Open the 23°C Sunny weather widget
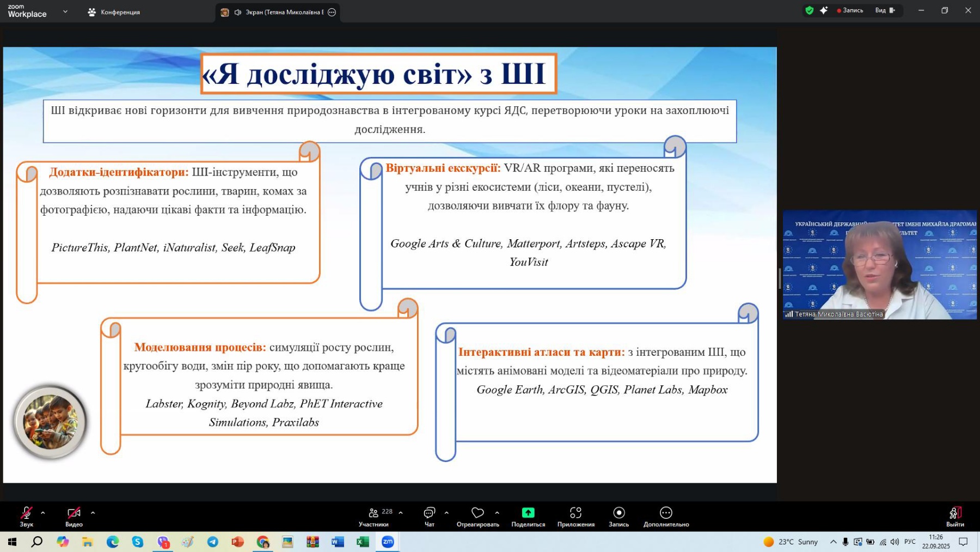The image size is (980, 552). tap(791, 542)
